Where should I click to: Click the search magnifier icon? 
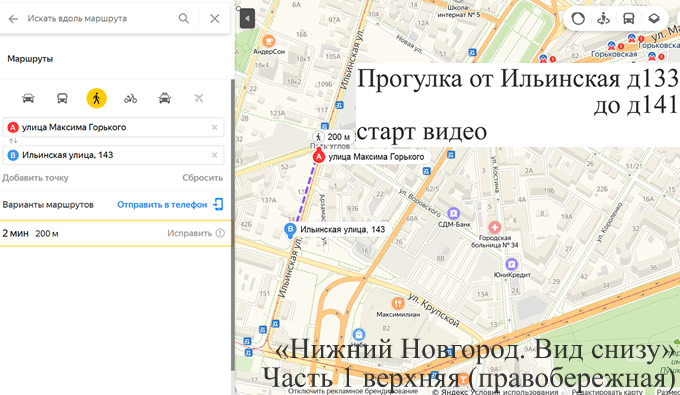click(184, 19)
